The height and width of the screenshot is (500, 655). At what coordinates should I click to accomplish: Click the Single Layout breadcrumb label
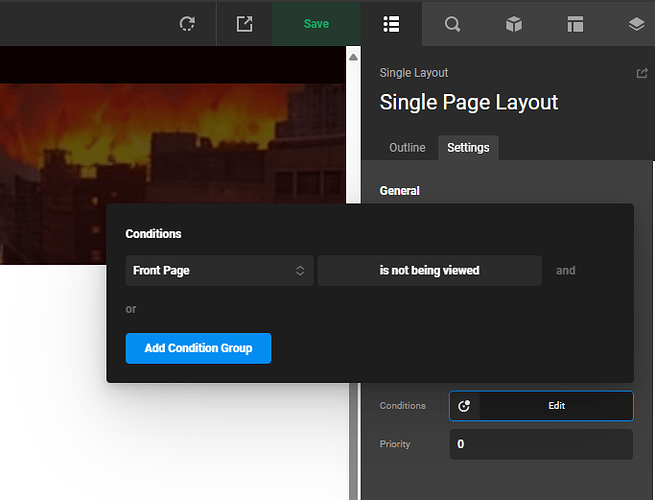click(414, 73)
